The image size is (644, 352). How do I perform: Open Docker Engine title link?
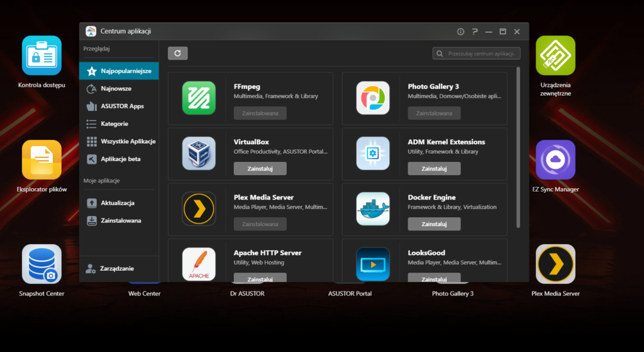431,197
